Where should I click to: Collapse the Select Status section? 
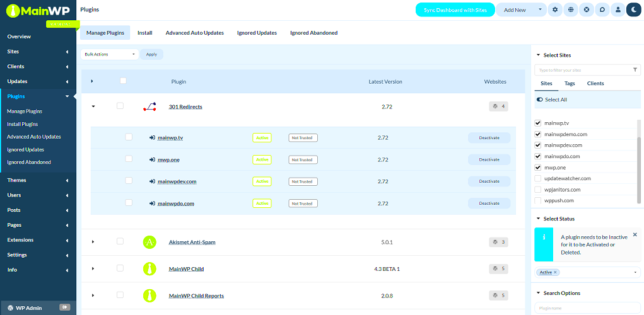click(x=539, y=219)
